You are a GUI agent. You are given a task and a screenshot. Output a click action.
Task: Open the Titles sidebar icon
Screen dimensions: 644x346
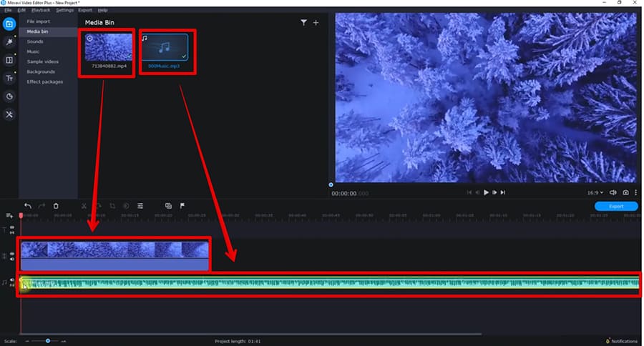[9, 78]
